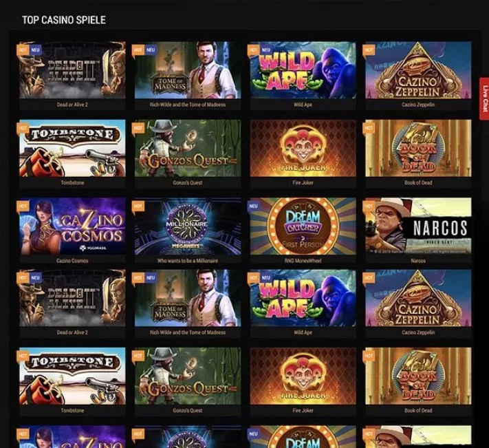489x448 pixels.
Task: Open the topmost Book of Dead thumbnail
Action: 418,148
